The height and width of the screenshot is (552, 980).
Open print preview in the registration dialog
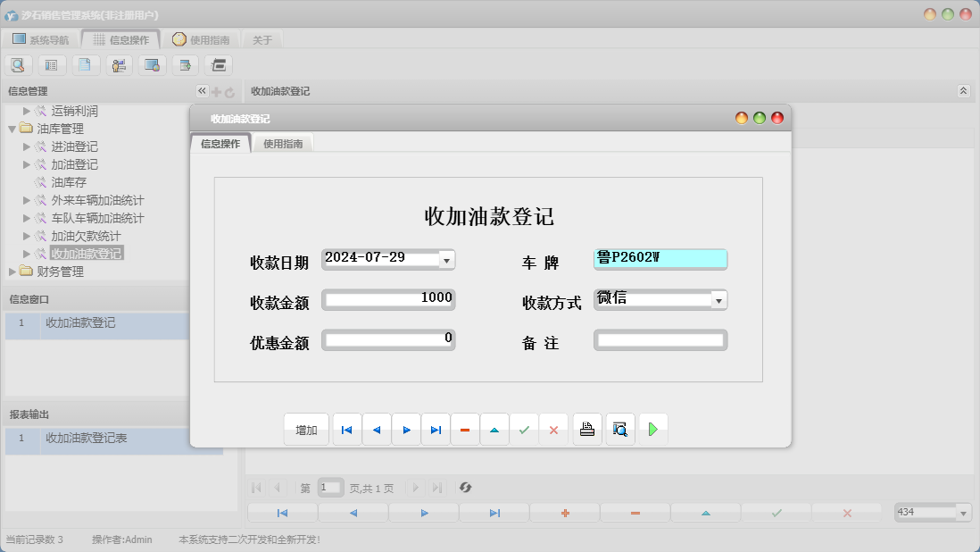[619, 429]
